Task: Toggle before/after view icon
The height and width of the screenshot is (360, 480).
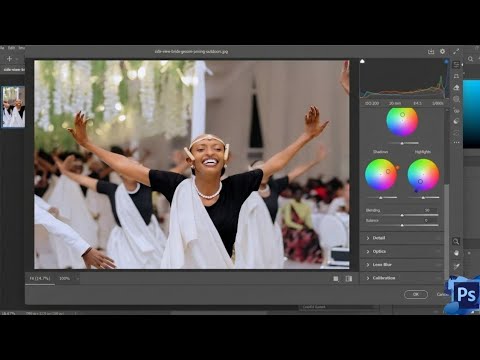Action: pyautogui.click(x=349, y=279)
